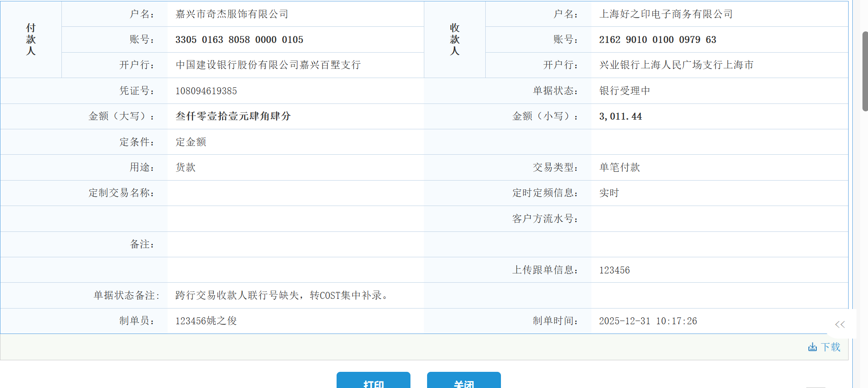Click the creation time 2025-12-31 10:17:26
The image size is (868, 388).
coord(648,321)
